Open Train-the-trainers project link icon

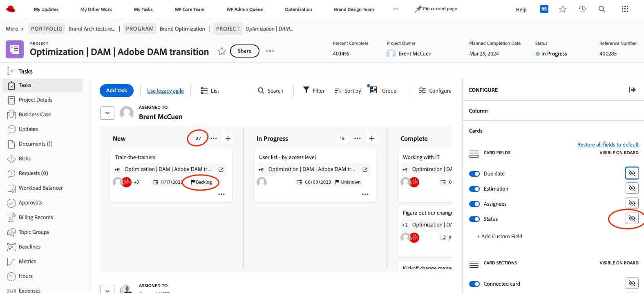pos(221,169)
